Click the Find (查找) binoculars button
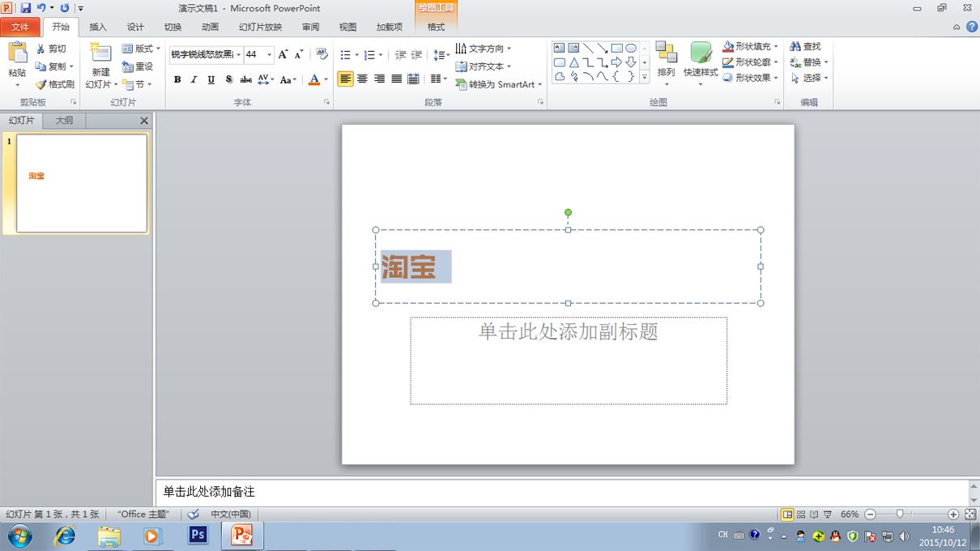This screenshot has width=980, height=551. click(806, 47)
